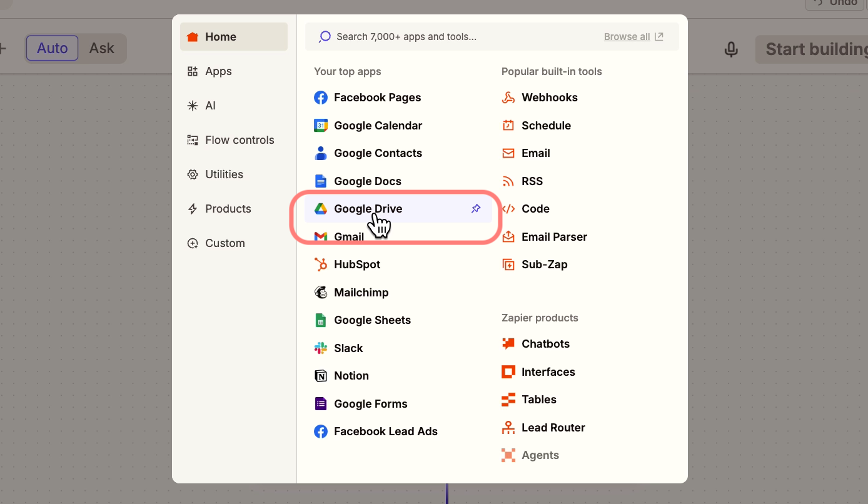Click the Gmail envelope icon

pyautogui.click(x=321, y=237)
